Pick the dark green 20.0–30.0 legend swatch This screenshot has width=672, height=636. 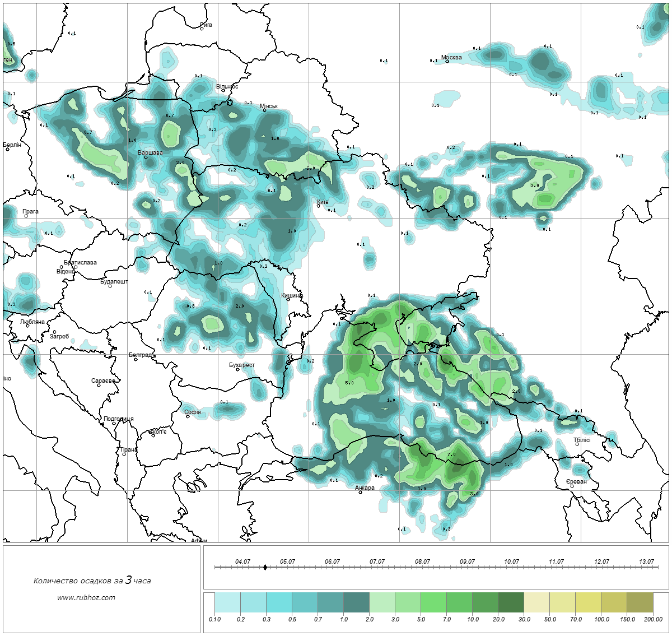(x=511, y=603)
